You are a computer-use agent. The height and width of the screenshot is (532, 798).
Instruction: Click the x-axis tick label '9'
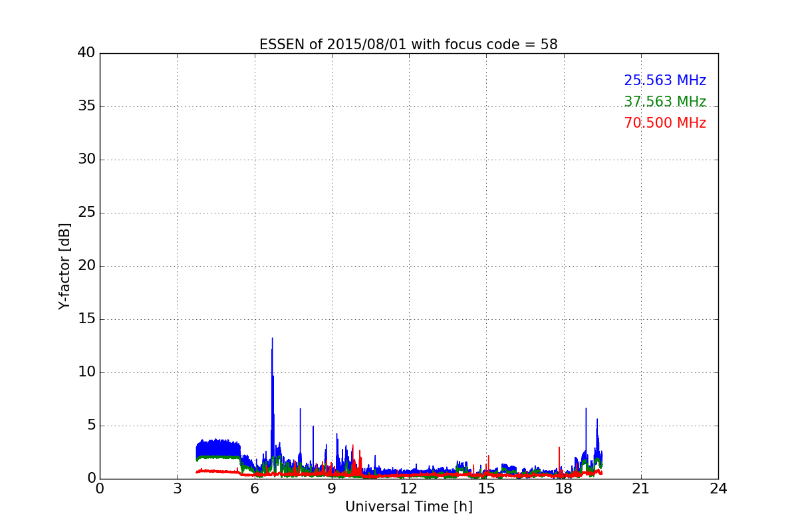coord(332,489)
